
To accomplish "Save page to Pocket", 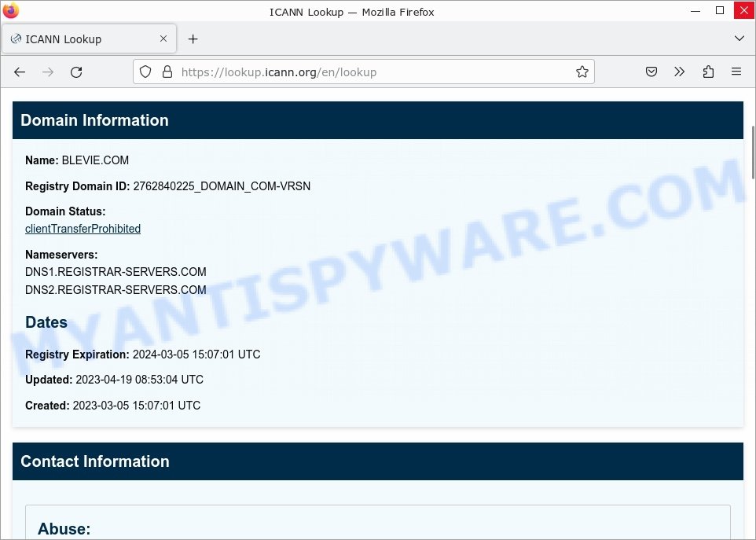I will pyautogui.click(x=651, y=72).
